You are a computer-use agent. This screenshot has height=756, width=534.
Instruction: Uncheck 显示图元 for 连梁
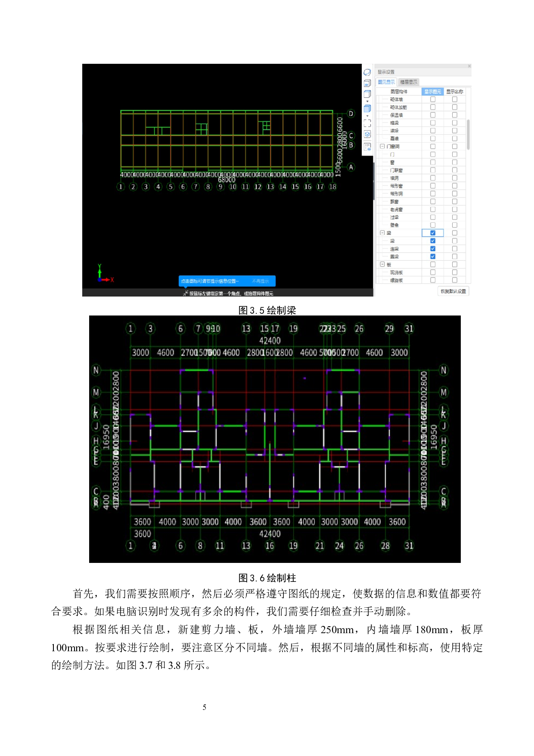(433, 249)
